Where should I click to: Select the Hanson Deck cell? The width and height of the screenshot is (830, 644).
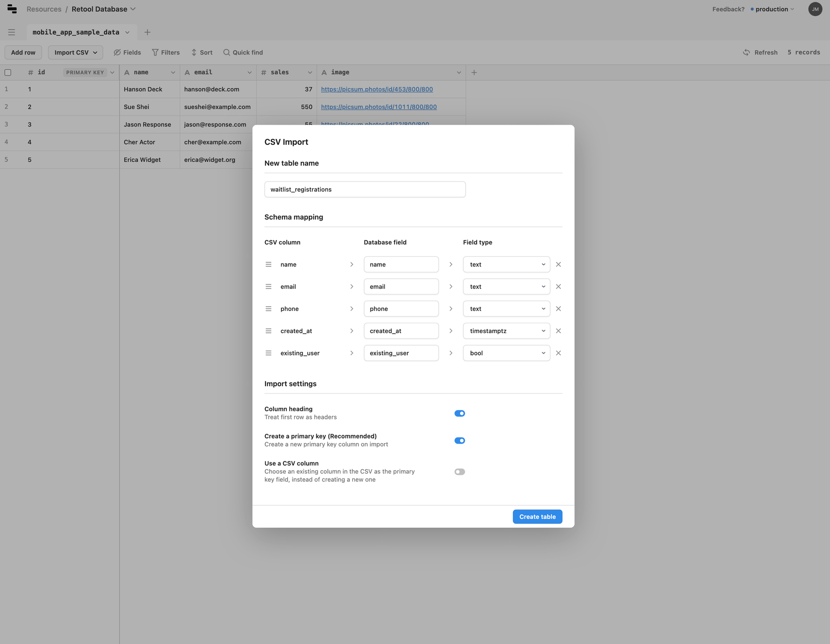pos(149,89)
